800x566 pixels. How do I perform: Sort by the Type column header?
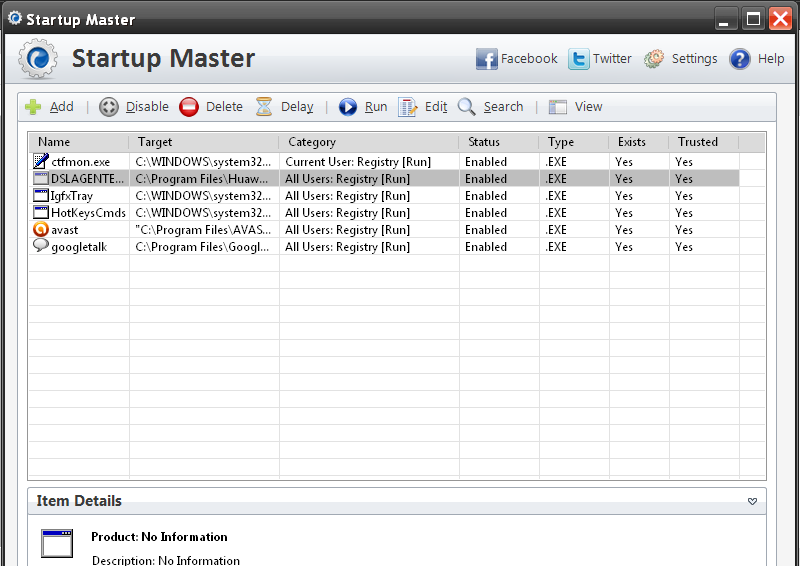coord(574,142)
